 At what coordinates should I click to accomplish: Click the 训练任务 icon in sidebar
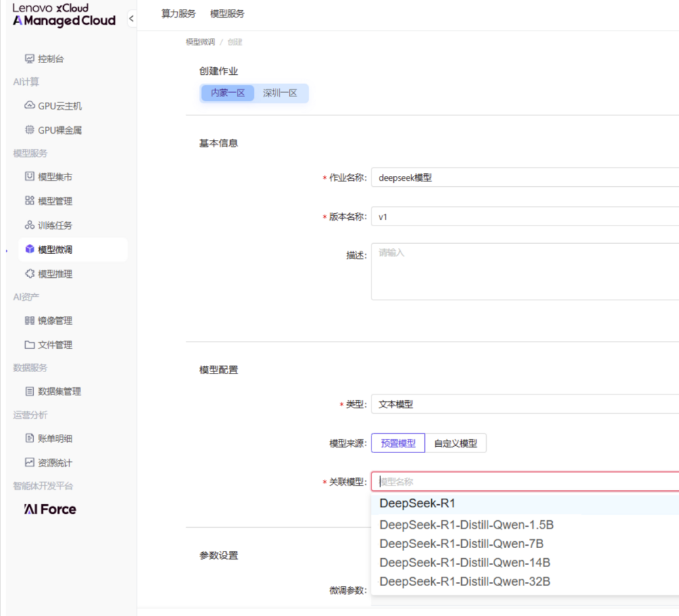point(29,225)
